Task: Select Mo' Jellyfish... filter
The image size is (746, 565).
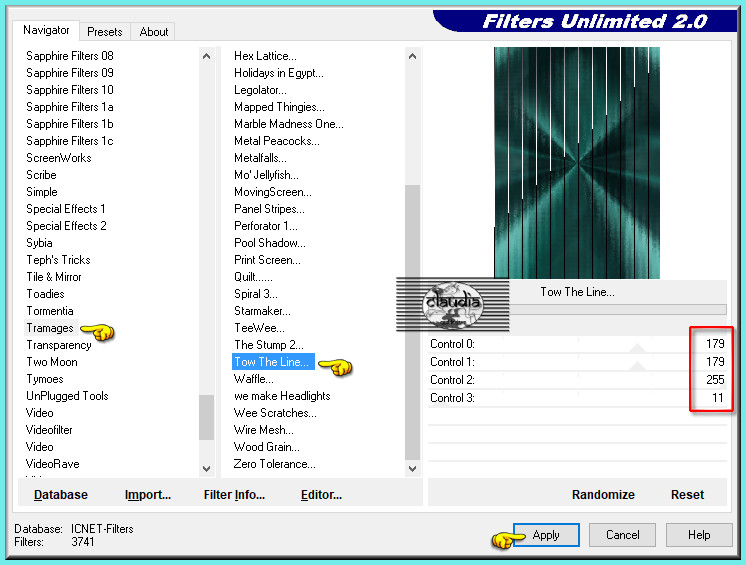Action: (266, 175)
